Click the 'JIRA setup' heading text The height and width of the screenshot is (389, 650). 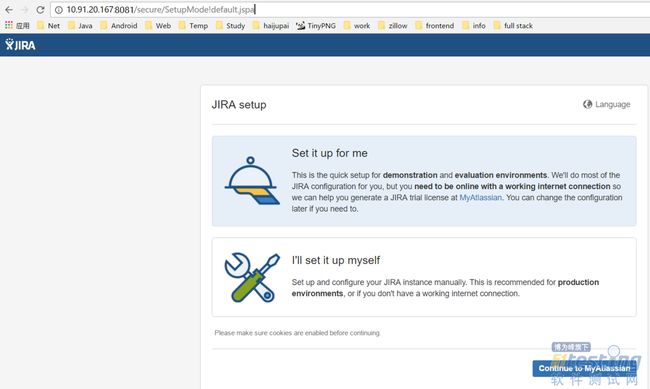pos(239,105)
